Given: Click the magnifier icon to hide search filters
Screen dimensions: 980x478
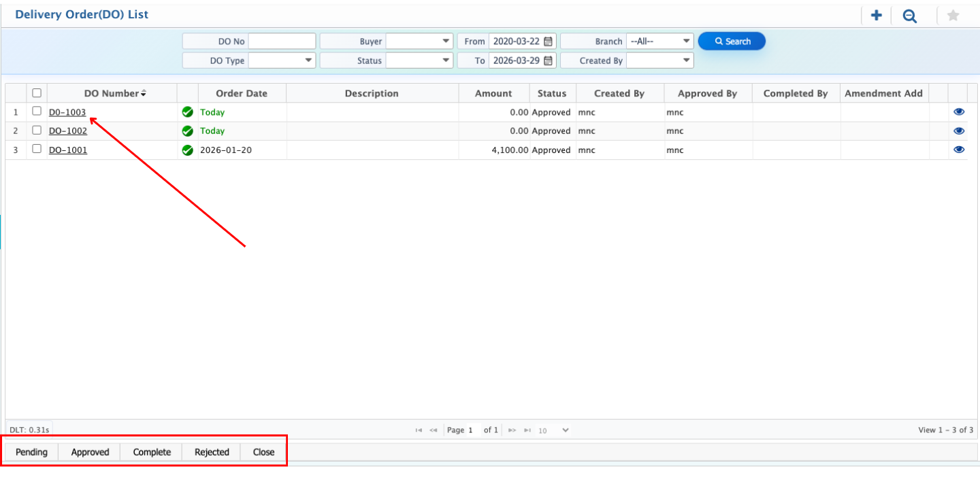Looking at the screenshot, I should tap(910, 15).
